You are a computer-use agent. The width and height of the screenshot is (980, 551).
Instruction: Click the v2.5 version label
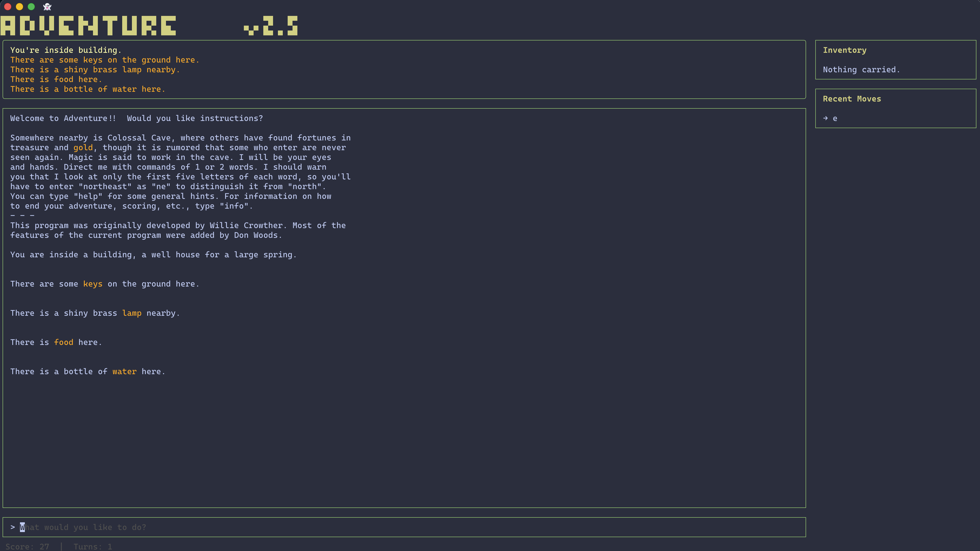pos(271,25)
